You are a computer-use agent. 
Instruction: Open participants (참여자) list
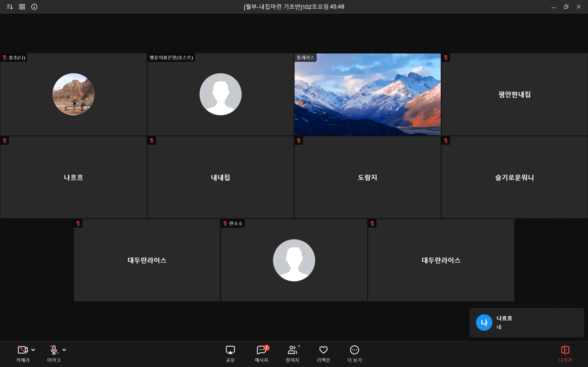[293, 354]
